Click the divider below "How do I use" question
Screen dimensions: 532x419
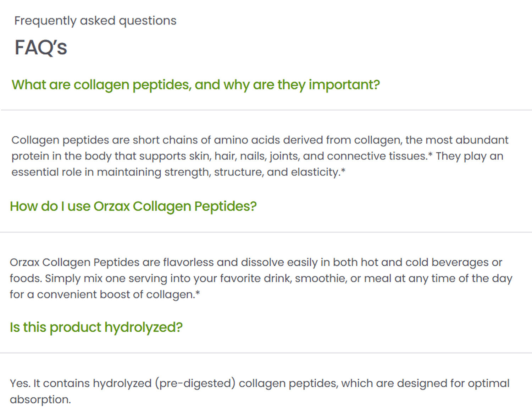pos(266,232)
